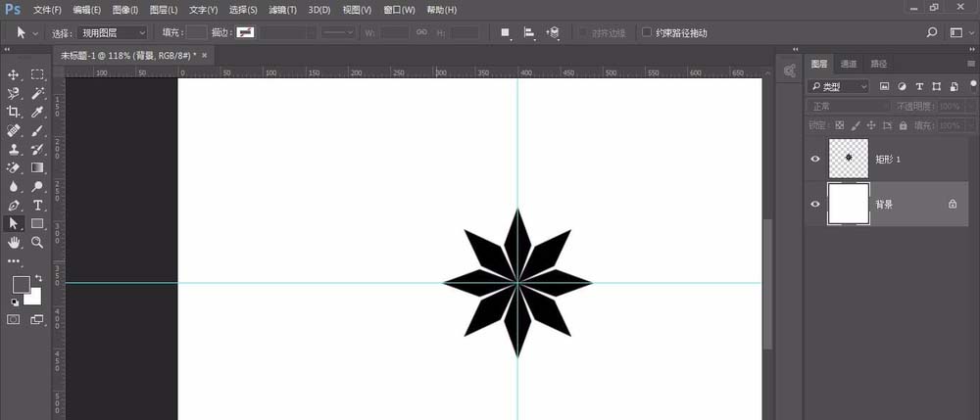The width and height of the screenshot is (980, 420).
Task: Select the Pen tool
Action: point(14,205)
